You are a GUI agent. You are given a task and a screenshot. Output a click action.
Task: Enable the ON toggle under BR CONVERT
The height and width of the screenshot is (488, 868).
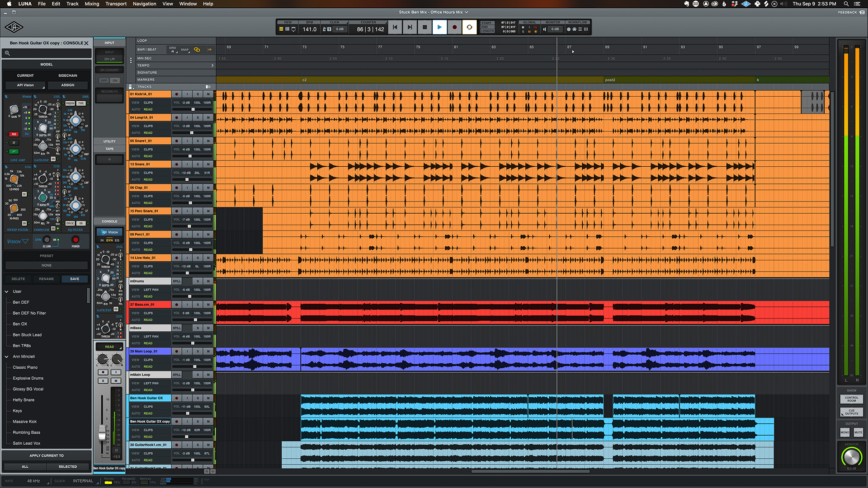point(115,80)
